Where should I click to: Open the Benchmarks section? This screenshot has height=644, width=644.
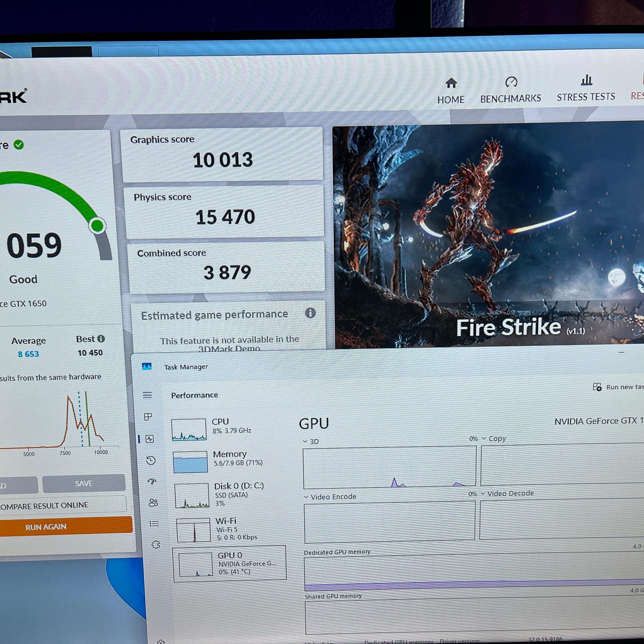tap(510, 90)
